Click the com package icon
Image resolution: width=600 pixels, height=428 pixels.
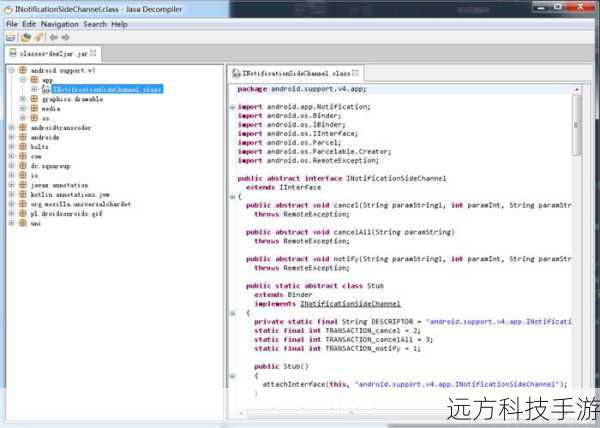coord(23,156)
